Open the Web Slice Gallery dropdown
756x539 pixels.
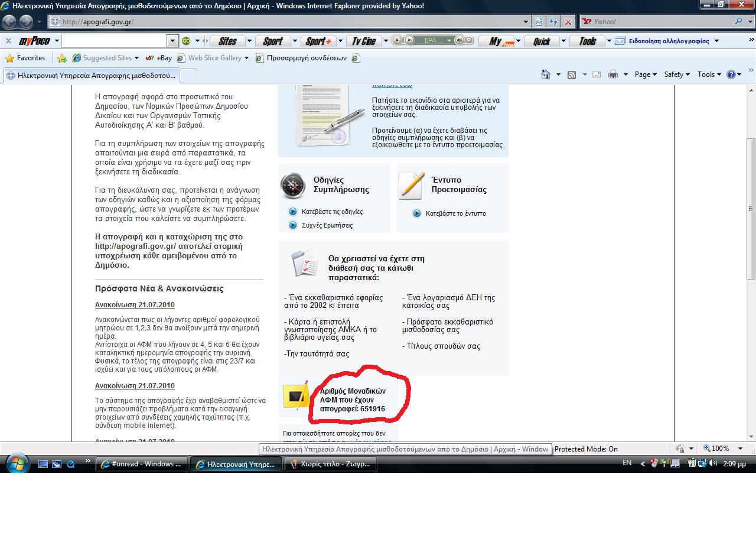coord(246,58)
